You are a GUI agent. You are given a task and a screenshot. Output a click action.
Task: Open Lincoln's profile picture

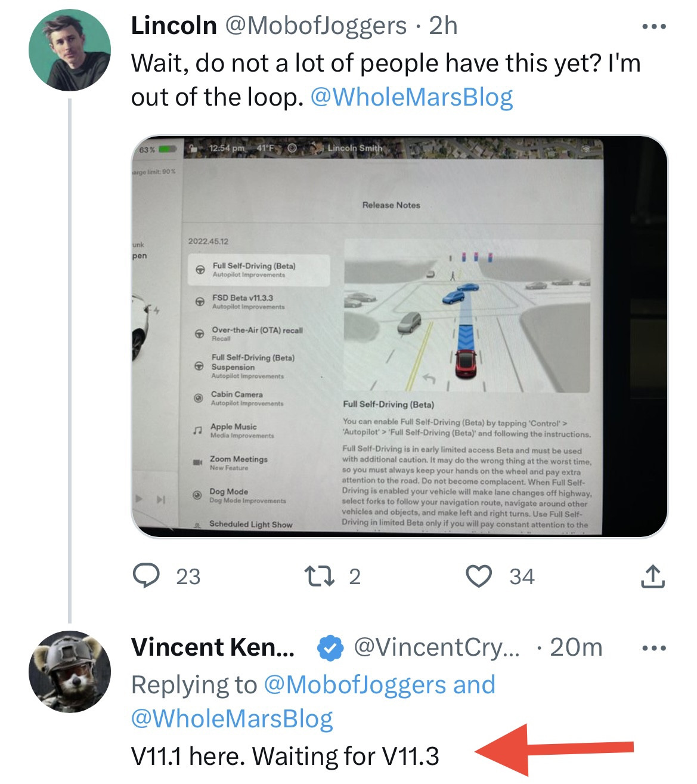tap(70, 50)
